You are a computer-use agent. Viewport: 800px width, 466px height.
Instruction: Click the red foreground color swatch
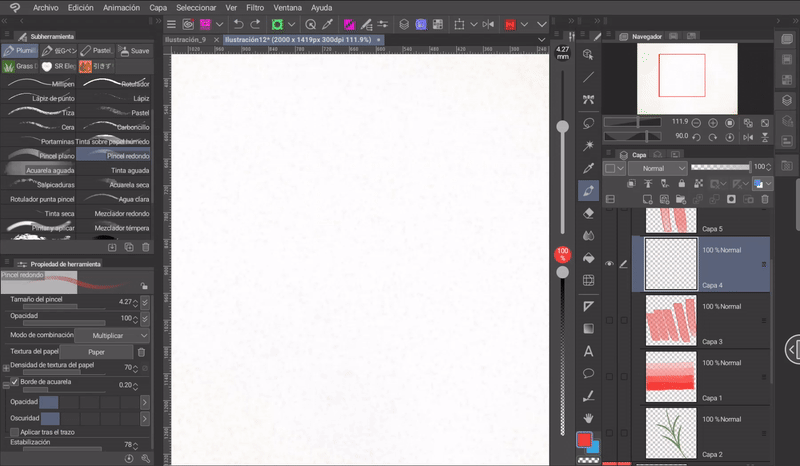pos(584,439)
